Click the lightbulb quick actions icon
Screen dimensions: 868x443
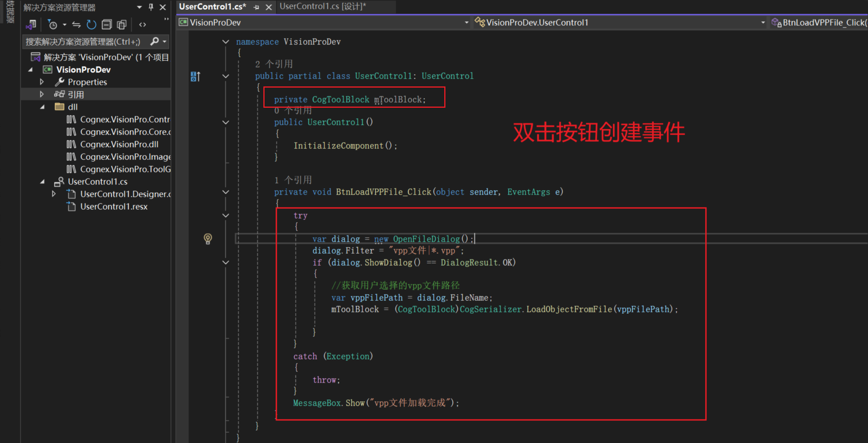click(x=208, y=239)
